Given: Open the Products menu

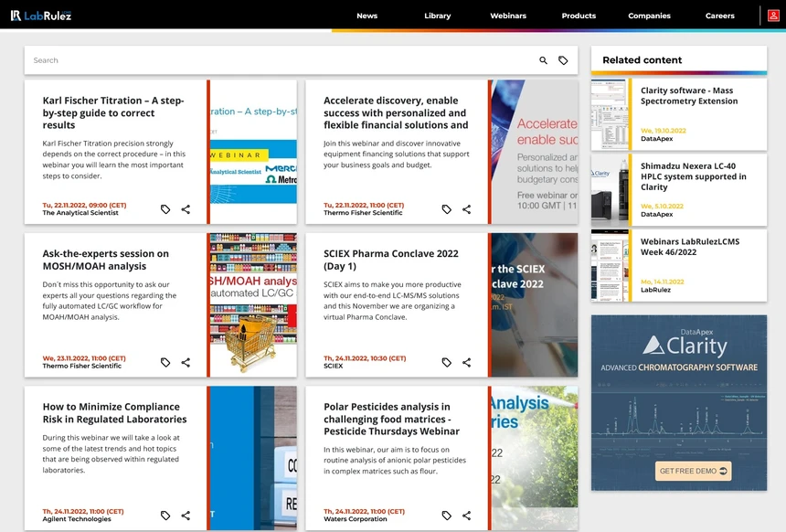Looking at the screenshot, I should click(579, 16).
